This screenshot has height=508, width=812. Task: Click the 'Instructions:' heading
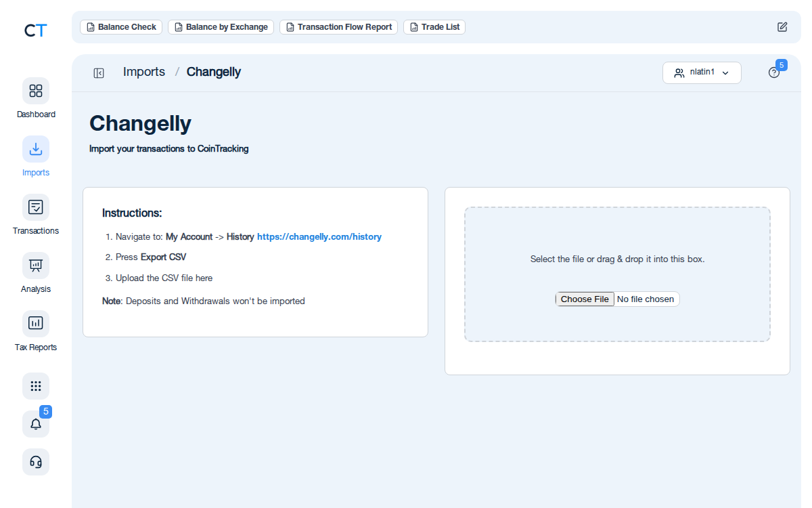(132, 213)
